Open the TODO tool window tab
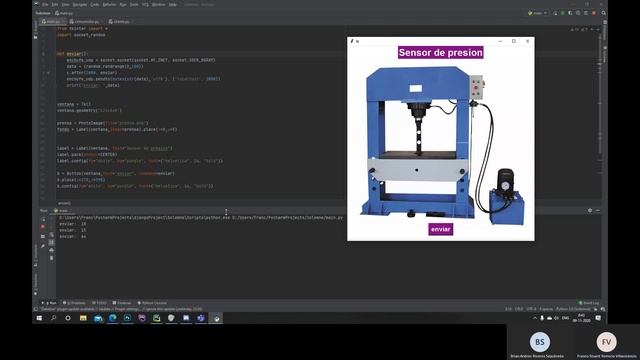Viewport: 640px width, 360px height. pyautogui.click(x=99, y=303)
